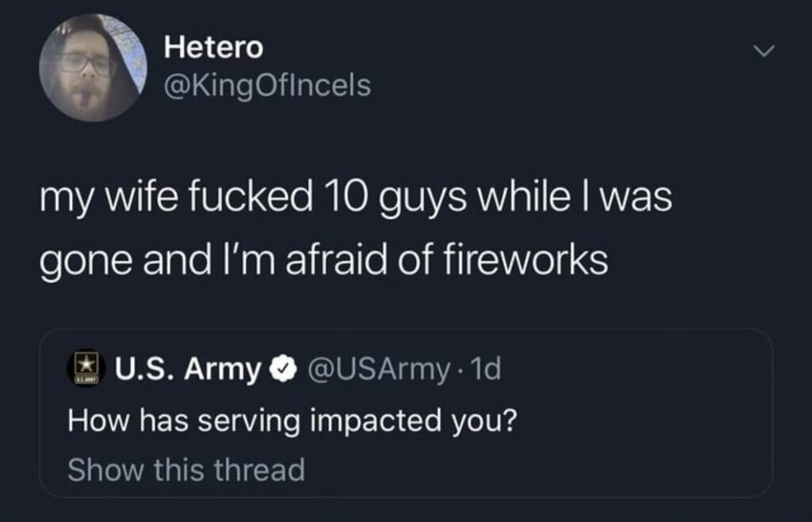This screenshot has width=812, height=522.
Task: Select "Show this thread" link
Action: [x=186, y=470]
